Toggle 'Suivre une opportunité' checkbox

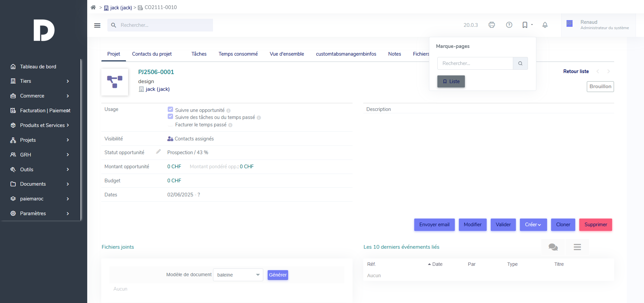(170, 110)
